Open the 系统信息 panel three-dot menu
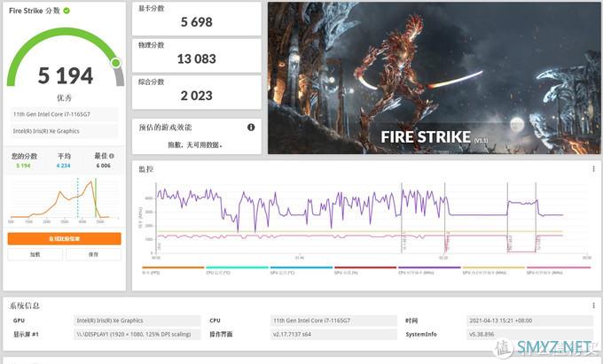Screen dimensions: 603x364 pos(593,306)
